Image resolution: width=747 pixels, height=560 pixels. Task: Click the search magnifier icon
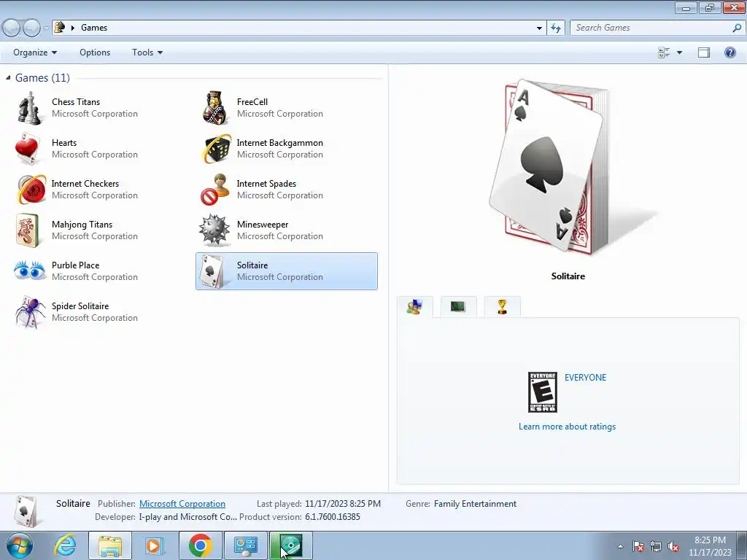[x=737, y=28]
